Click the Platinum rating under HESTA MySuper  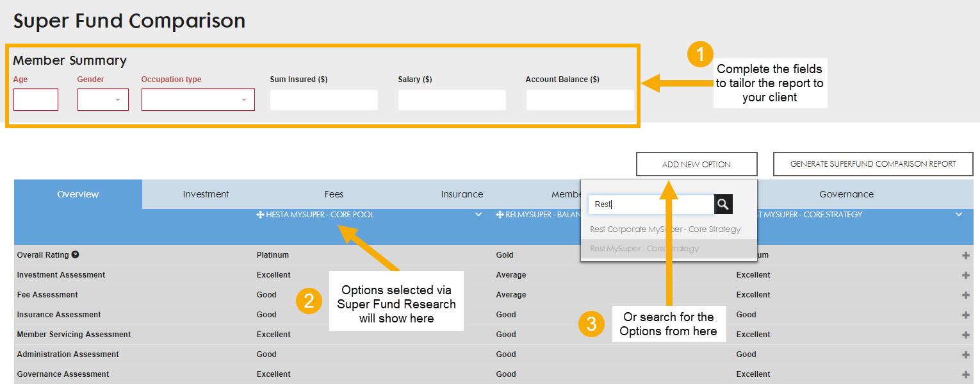pos(273,255)
